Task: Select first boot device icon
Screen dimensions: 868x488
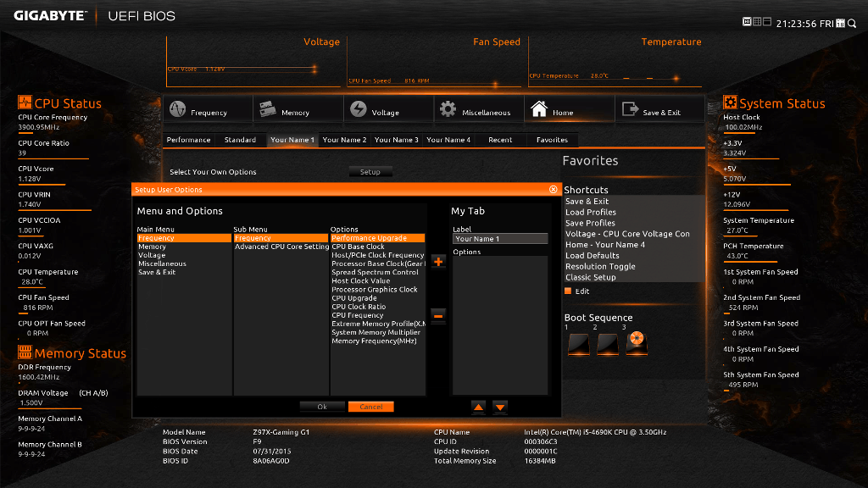Action: tap(579, 344)
